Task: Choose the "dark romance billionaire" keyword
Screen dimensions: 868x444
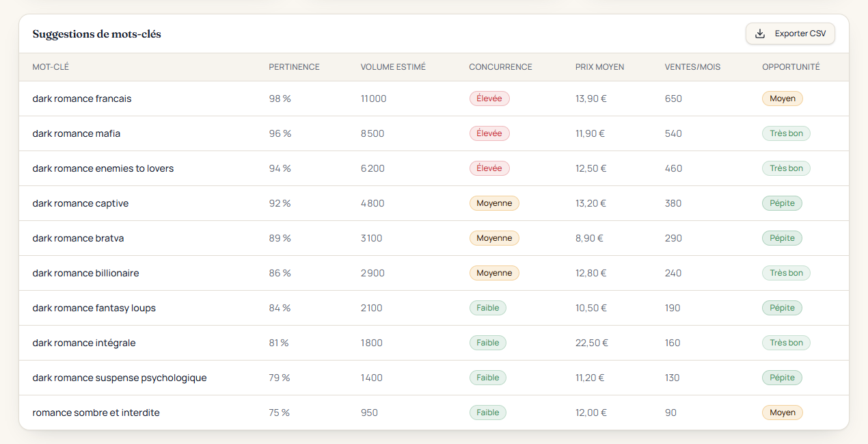Action: coord(85,273)
